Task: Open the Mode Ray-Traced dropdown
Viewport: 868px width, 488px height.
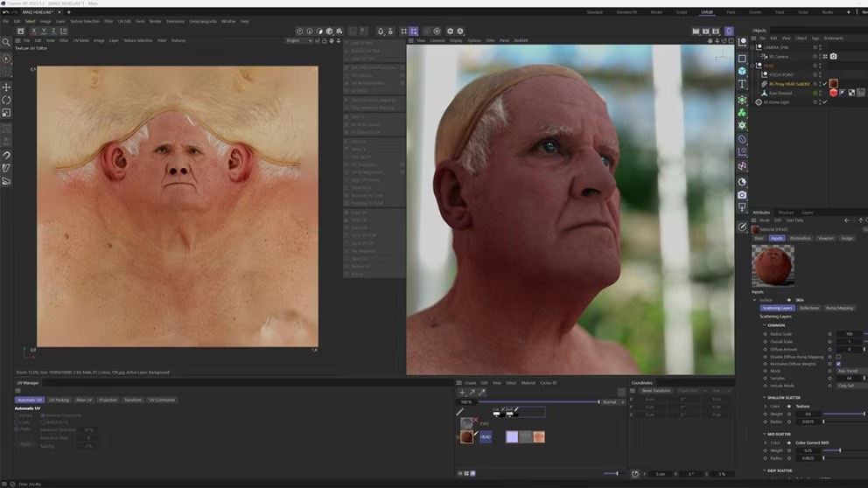Action: click(x=849, y=371)
